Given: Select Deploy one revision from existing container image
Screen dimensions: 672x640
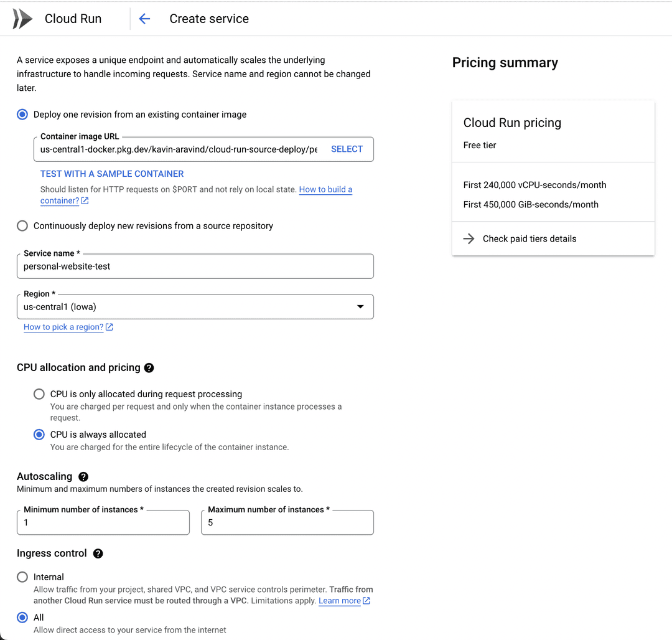Looking at the screenshot, I should tap(22, 115).
